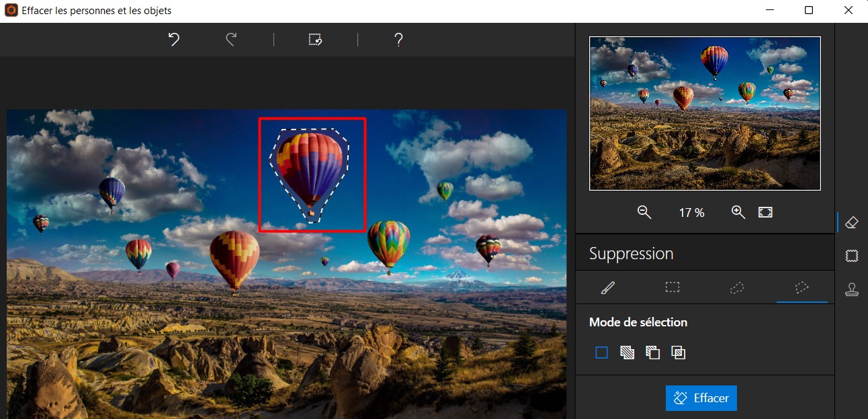
Task: Open the help question mark
Action: 398,40
